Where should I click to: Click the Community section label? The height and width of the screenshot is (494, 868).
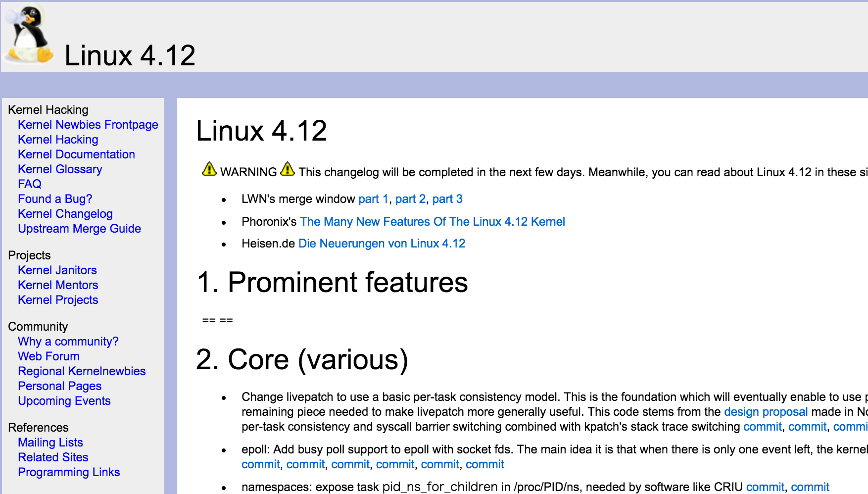(x=38, y=327)
